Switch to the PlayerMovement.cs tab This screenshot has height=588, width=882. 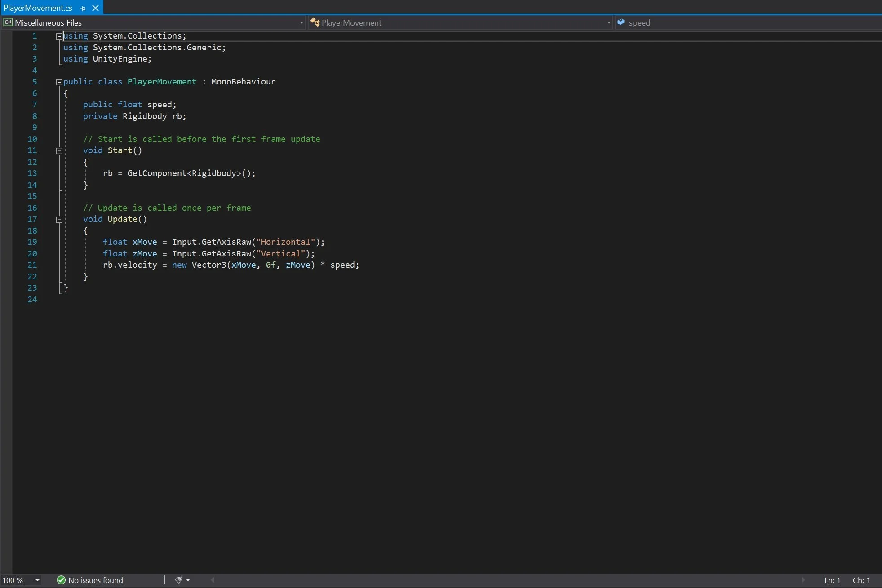38,8
